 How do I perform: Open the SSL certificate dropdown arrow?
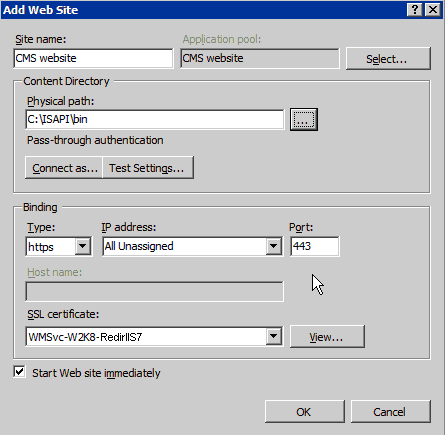274,336
